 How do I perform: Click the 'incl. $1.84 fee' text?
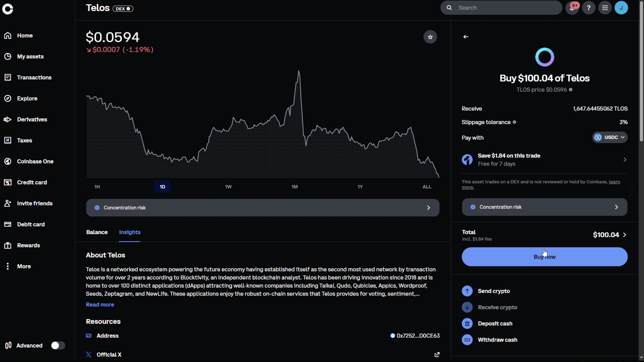coord(477,239)
